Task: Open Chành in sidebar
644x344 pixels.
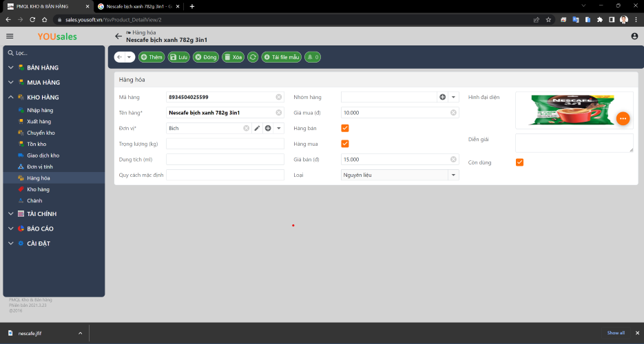Action: click(x=34, y=200)
